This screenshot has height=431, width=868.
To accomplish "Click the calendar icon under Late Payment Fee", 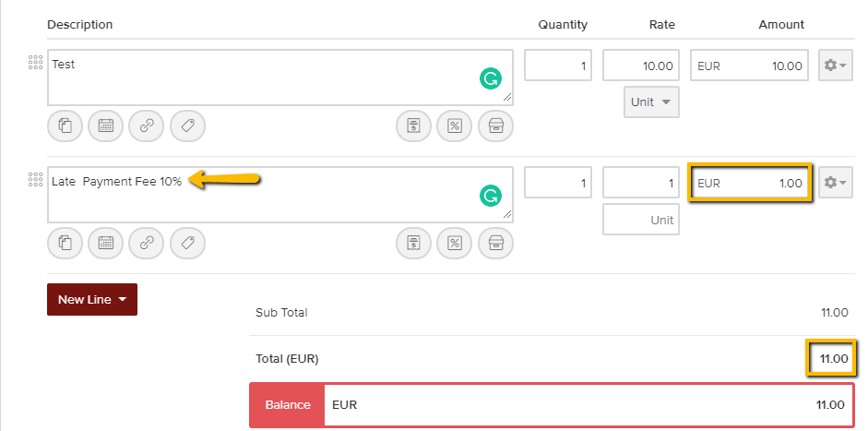I will 106,243.
